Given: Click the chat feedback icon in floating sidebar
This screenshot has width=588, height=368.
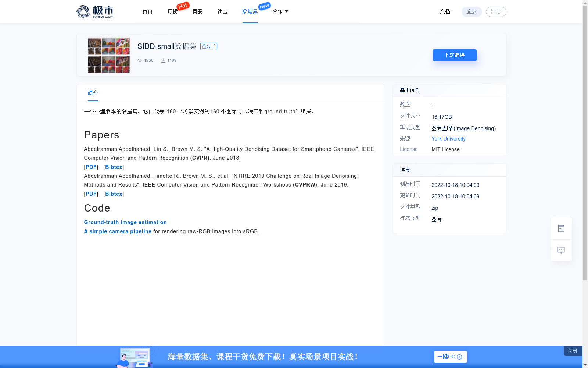Looking at the screenshot, I should click(x=561, y=250).
